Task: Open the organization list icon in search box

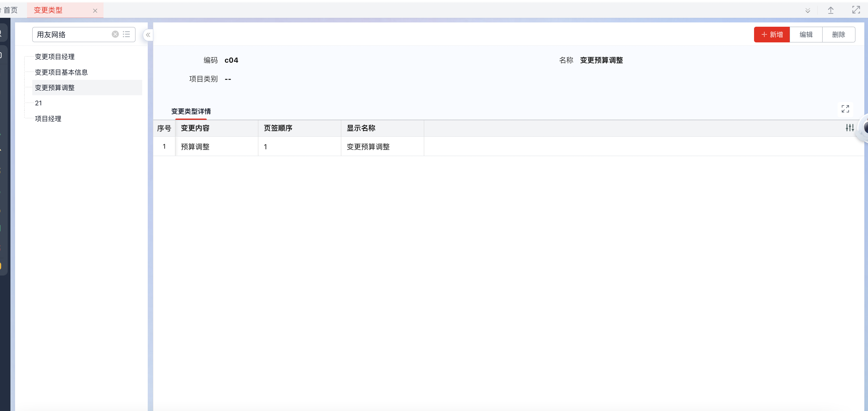Action: point(126,34)
